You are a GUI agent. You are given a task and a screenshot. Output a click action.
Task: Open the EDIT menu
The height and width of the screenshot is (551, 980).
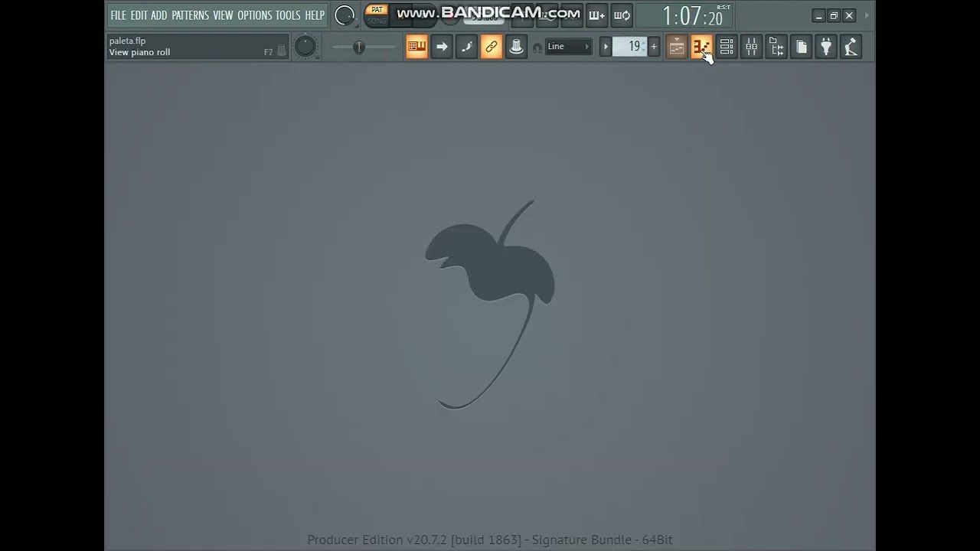coord(139,15)
